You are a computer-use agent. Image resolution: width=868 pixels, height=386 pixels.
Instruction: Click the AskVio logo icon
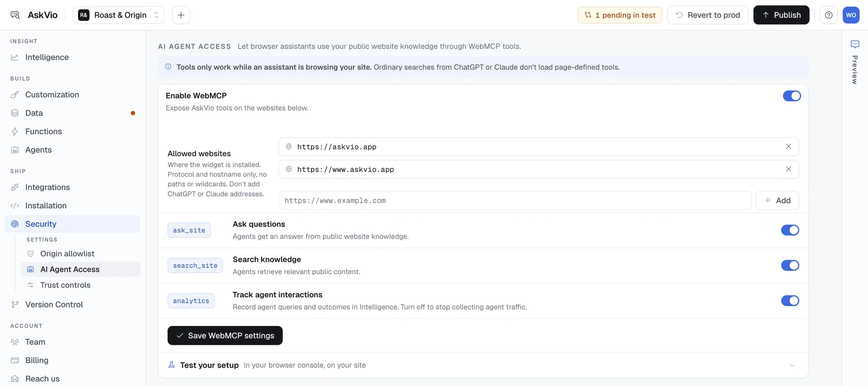(15, 15)
